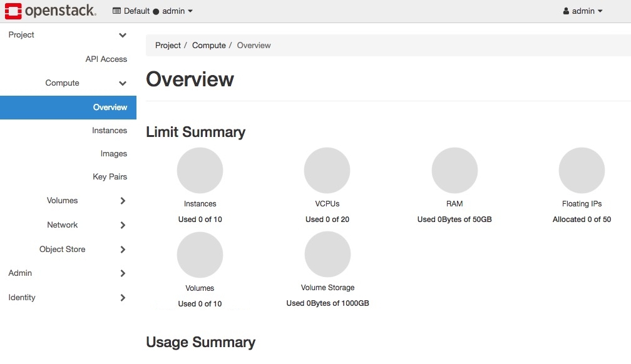Navigate to Key Pairs
This screenshot has width=631, height=364.
(x=110, y=177)
